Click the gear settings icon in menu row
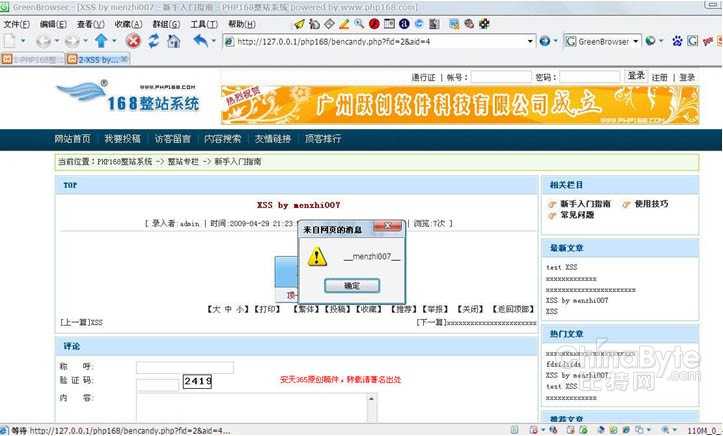 [x=484, y=24]
